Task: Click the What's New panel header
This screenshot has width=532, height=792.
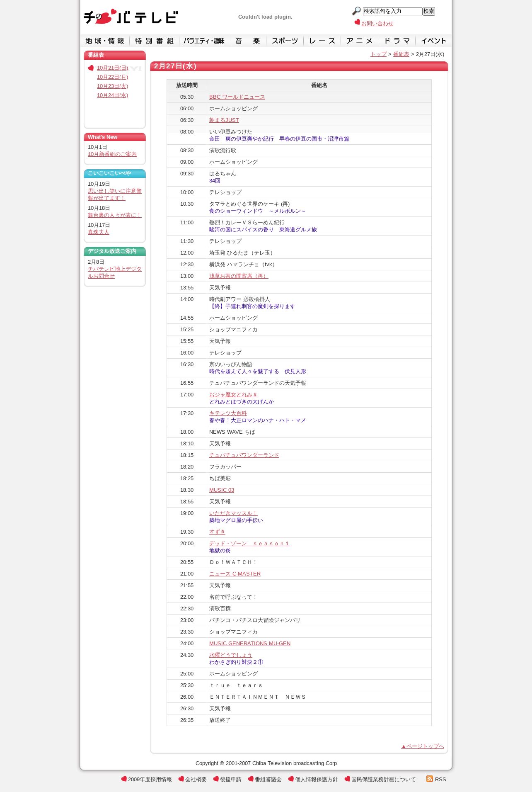Action: (115, 137)
